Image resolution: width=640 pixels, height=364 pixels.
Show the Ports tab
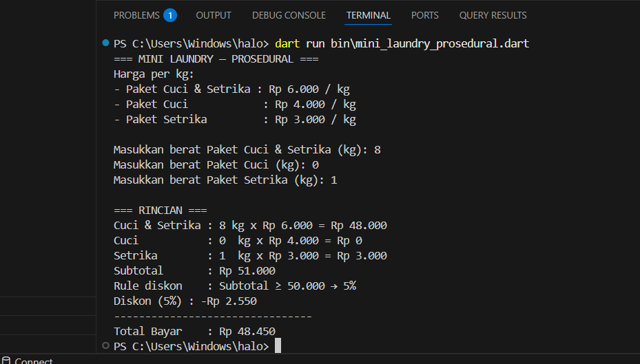click(424, 15)
